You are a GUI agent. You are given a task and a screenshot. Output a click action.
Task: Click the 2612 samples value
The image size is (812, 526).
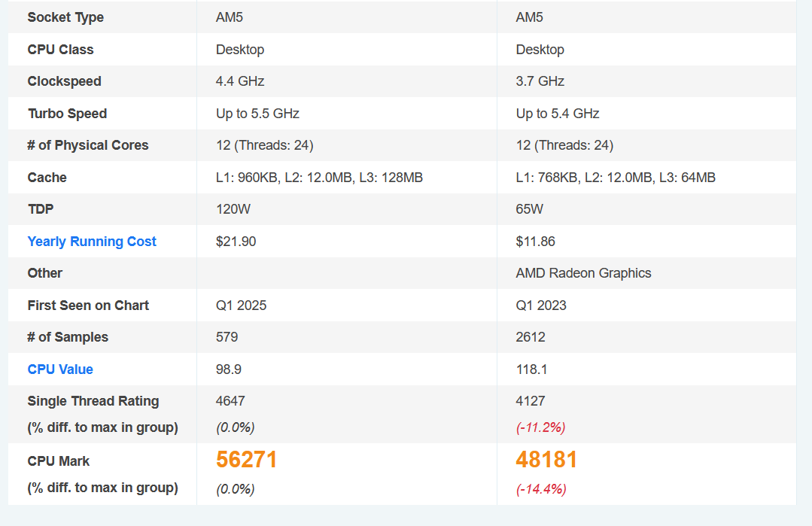[531, 337]
